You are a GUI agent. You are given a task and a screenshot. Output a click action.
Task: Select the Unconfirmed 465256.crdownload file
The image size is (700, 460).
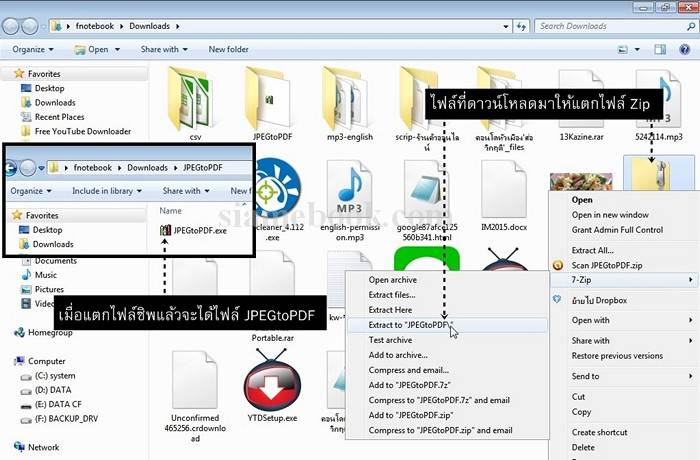tap(195, 397)
